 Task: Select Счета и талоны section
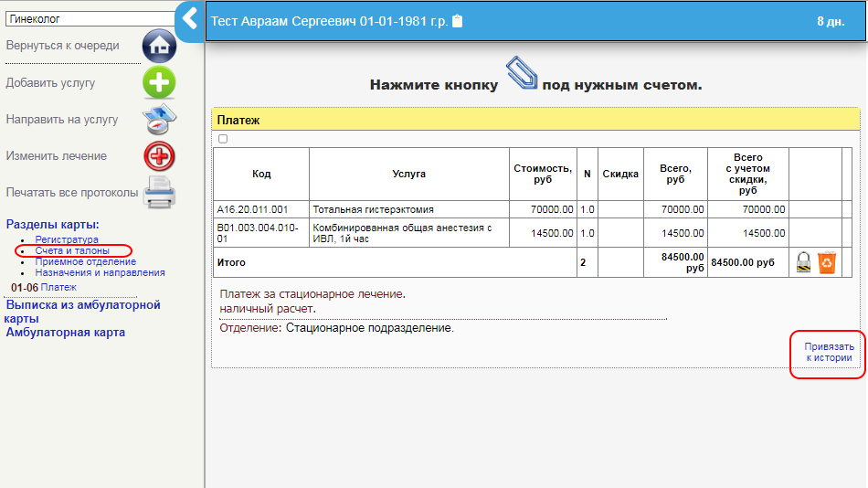pos(72,250)
